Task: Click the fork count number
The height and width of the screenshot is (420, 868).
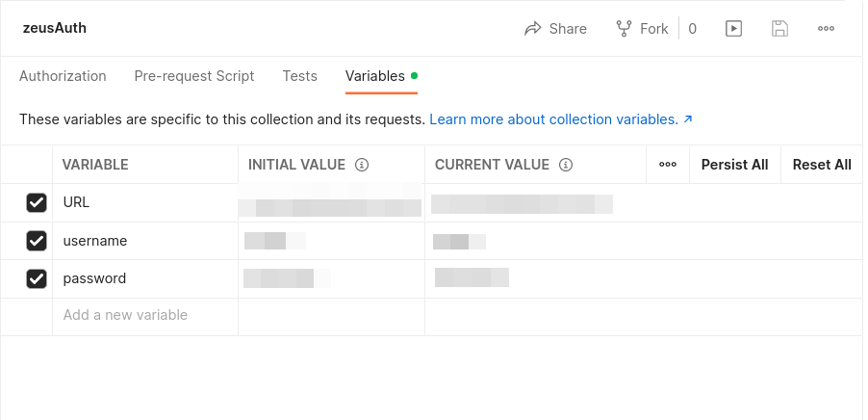Action: tap(692, 29)
